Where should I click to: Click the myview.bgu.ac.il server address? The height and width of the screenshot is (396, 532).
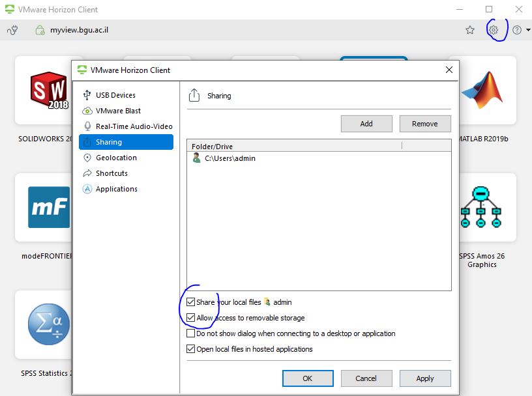pos(79,30)
